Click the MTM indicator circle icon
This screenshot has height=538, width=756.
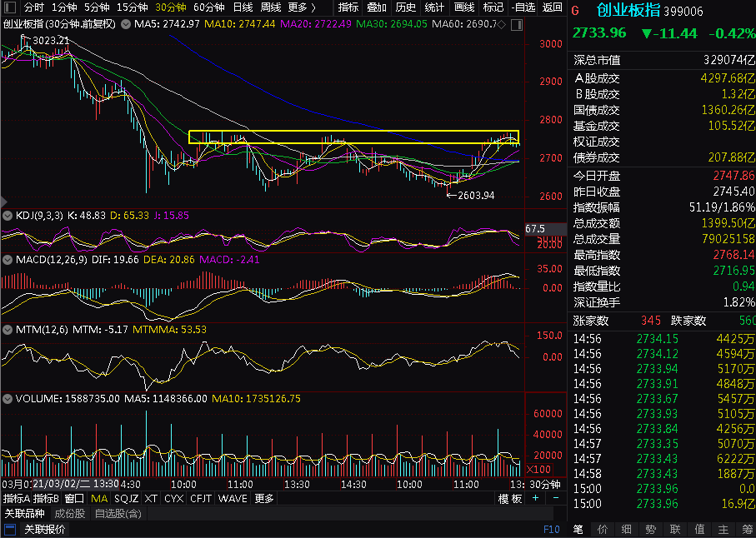[x=8, y=330]
